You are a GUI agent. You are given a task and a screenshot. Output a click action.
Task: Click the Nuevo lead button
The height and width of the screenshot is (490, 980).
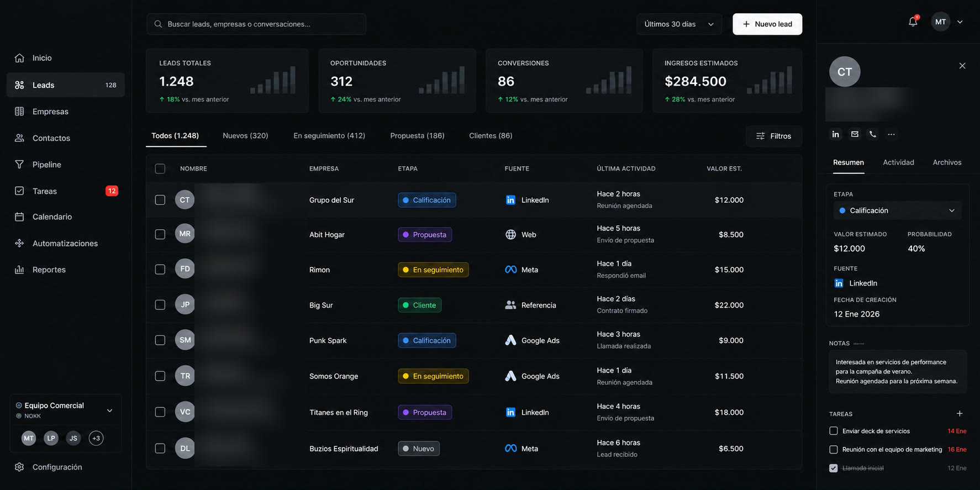click(767, 24)
